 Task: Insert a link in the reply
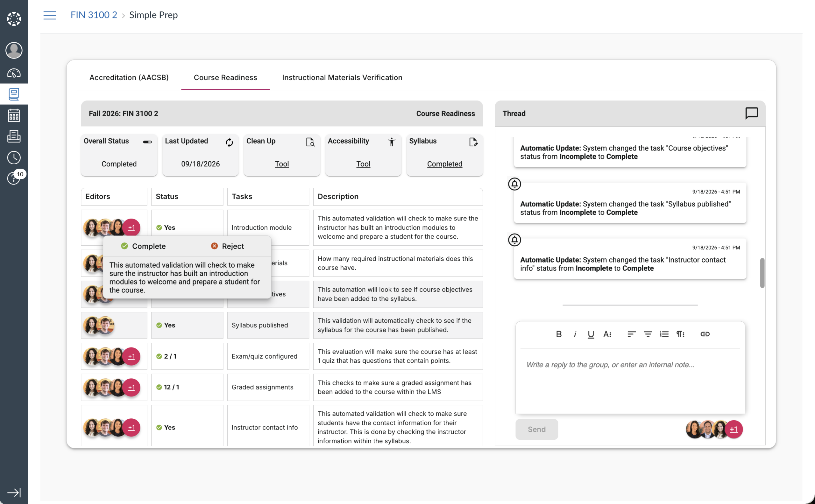[x=705, y=334]
